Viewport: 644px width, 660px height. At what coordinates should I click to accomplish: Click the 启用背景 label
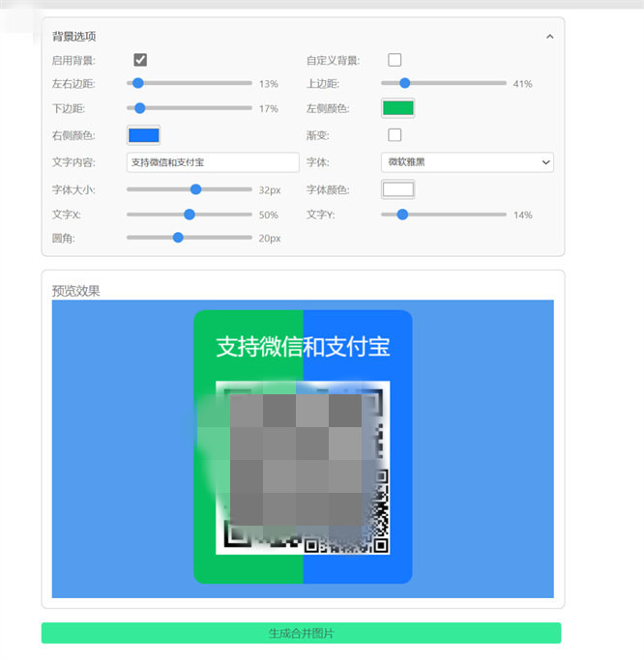coord(73,61)
